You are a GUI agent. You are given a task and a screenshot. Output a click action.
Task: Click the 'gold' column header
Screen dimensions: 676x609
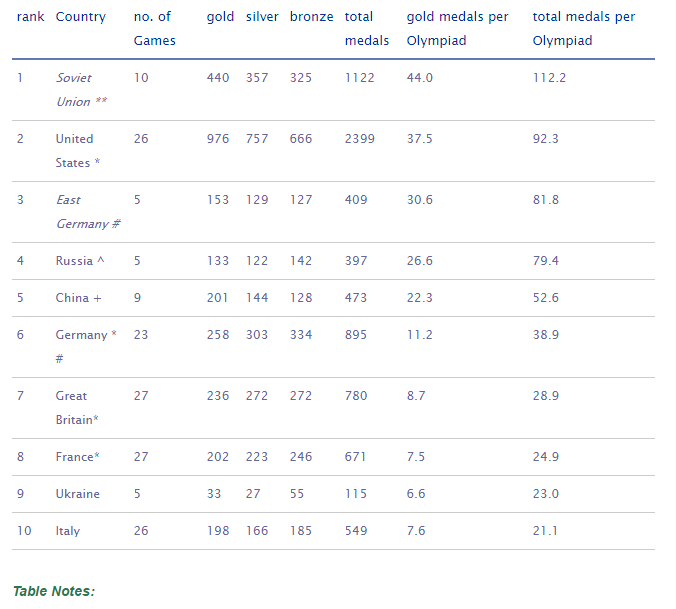click(220, 17)
